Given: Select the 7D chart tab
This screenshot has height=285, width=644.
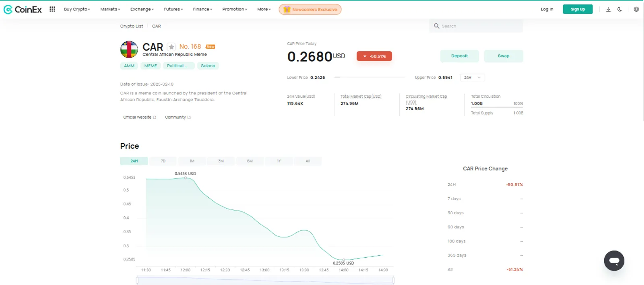Looking at the screenshot, I should [x=163, y=161].
